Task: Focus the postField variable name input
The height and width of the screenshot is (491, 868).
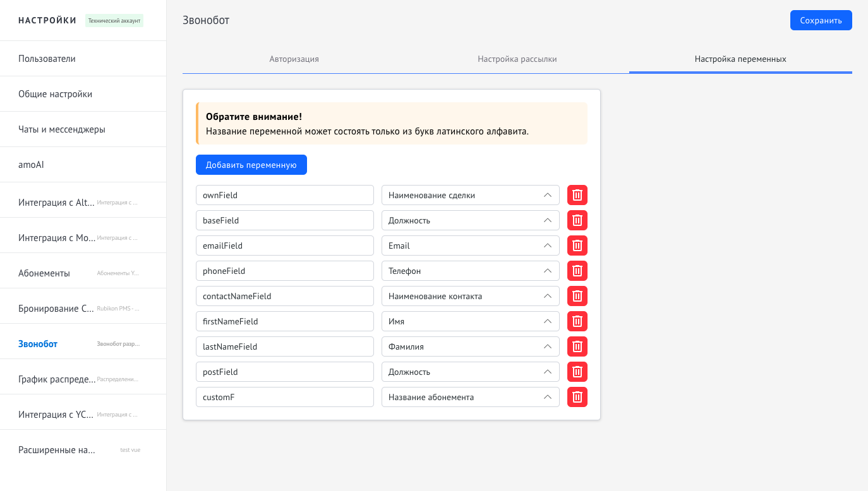Action: [x=285, y=372]
